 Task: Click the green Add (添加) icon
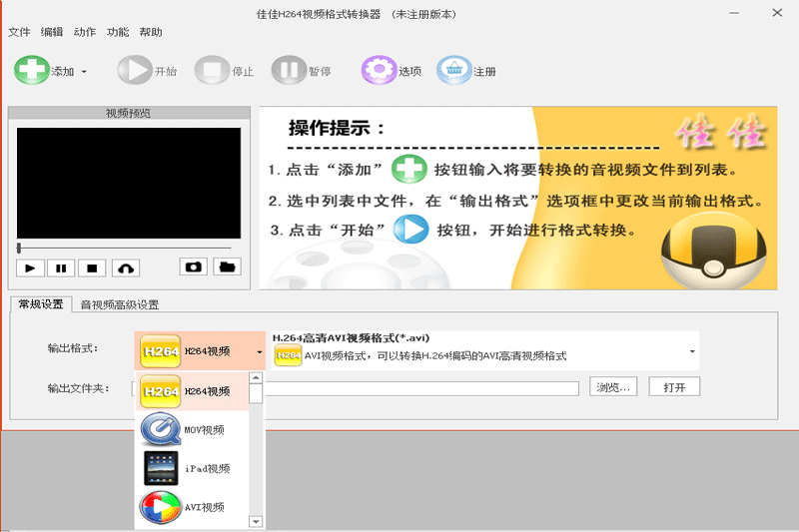click(x=32, y=70)
